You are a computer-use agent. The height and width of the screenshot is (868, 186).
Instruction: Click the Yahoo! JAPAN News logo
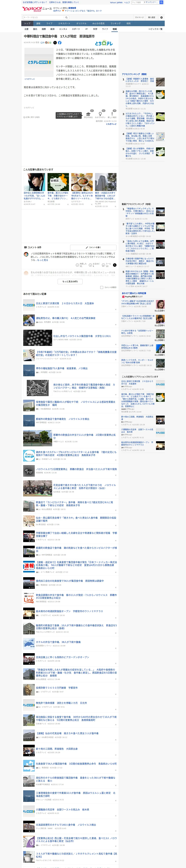pyautogui.click(x=37, y=9)
